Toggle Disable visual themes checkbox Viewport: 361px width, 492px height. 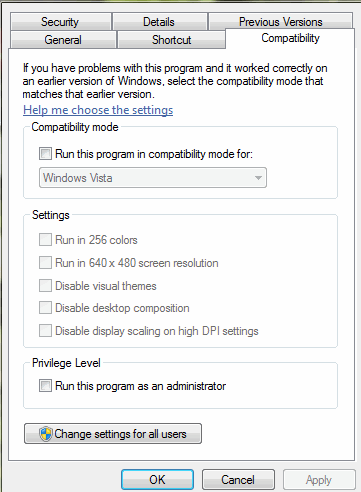coord(45,285)
